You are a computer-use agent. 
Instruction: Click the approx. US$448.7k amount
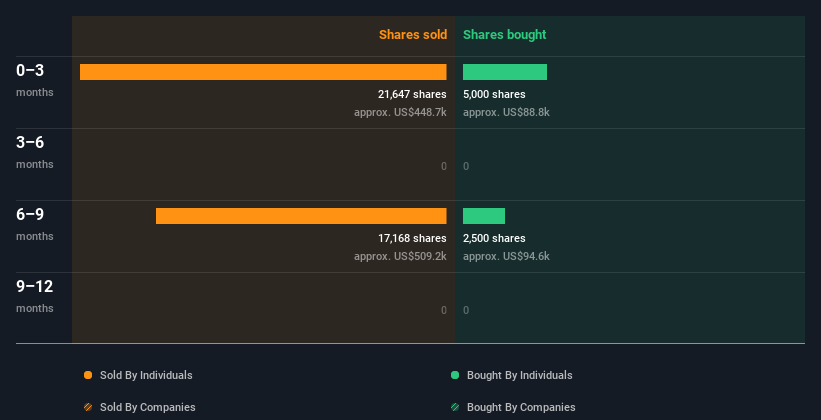tap(401, 112)
